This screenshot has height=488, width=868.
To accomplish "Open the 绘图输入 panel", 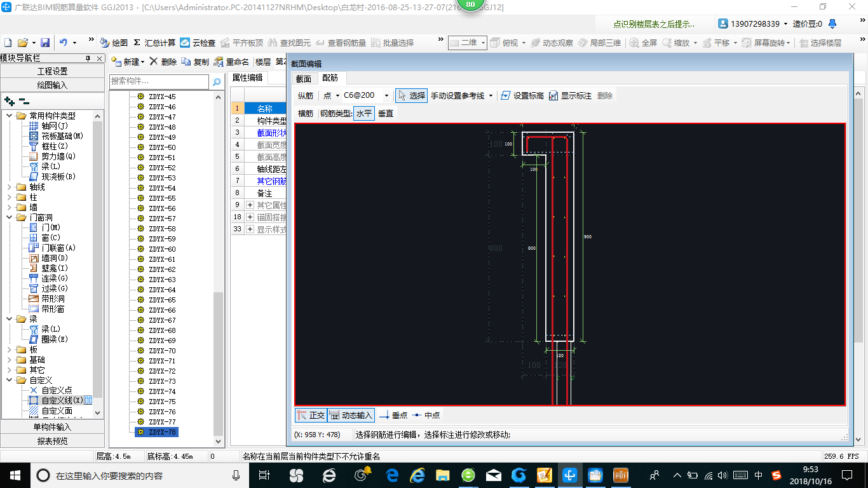I will tap(52, 85).
